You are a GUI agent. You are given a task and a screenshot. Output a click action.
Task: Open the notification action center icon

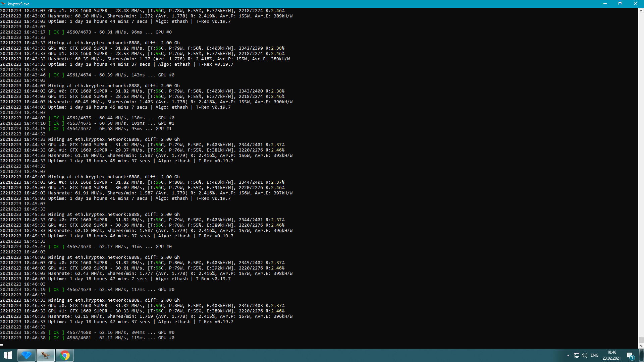point(630,355)
